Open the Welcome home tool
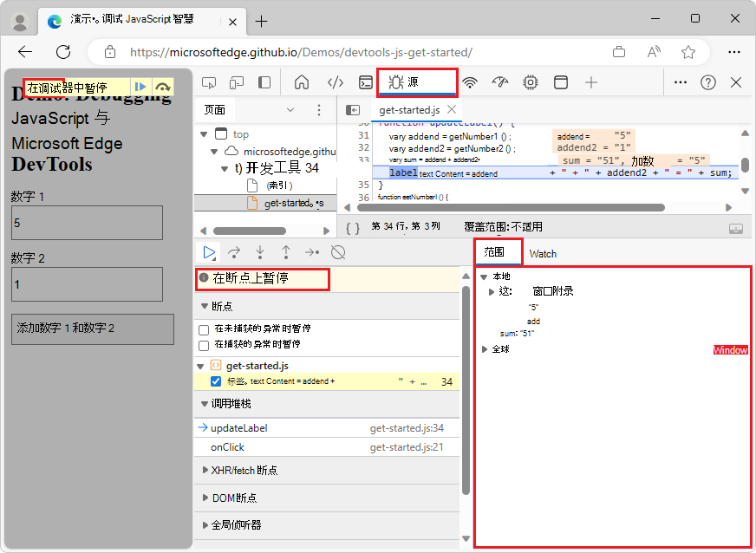This screenshot has width=756, height=553. [302, 82]
